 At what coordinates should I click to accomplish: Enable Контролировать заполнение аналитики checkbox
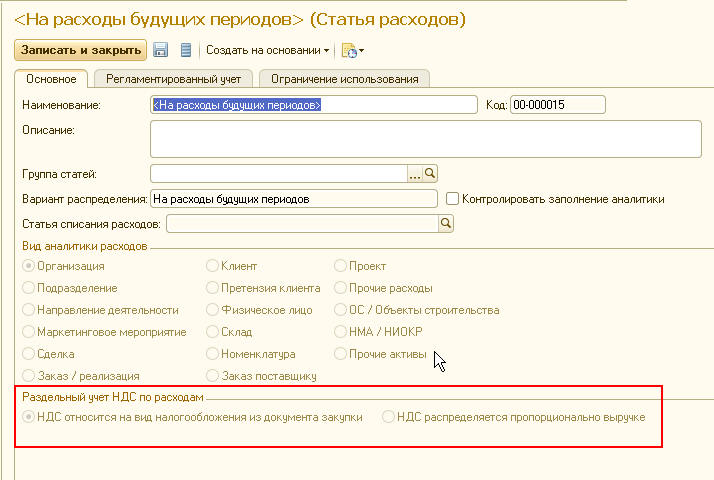click(x=452, y=199)
